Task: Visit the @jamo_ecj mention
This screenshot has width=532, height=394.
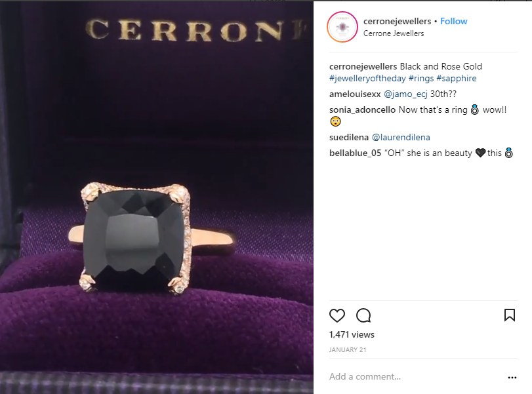Action: [x=405, y=94]
